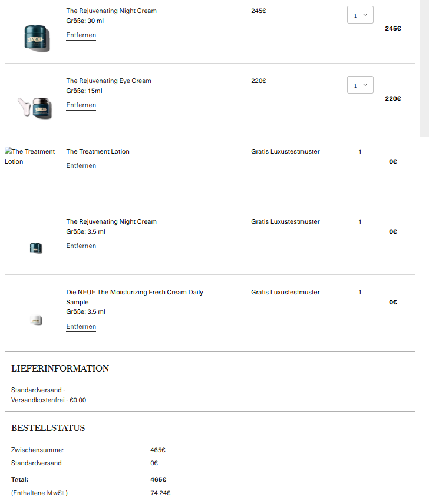Open The Rejuvenating Eye Cream product title
The width and height of the screenshot is (429, 504).
tap(108, 81)
